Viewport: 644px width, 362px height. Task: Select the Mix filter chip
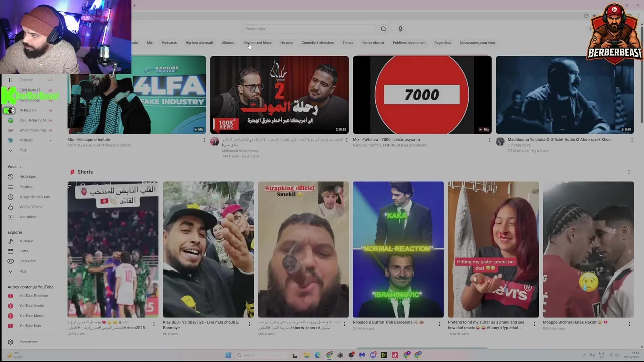(x=150, y=43)
